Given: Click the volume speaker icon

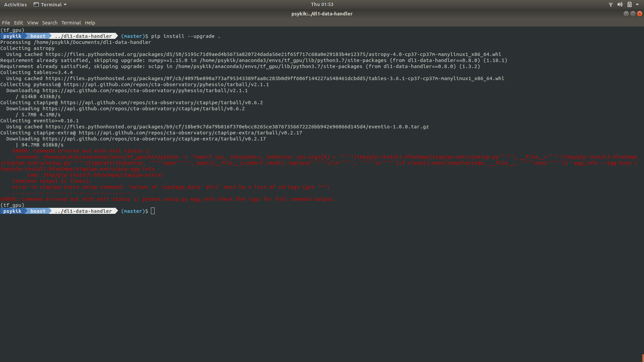Looking at the screenshot, I should pos(620,5).
